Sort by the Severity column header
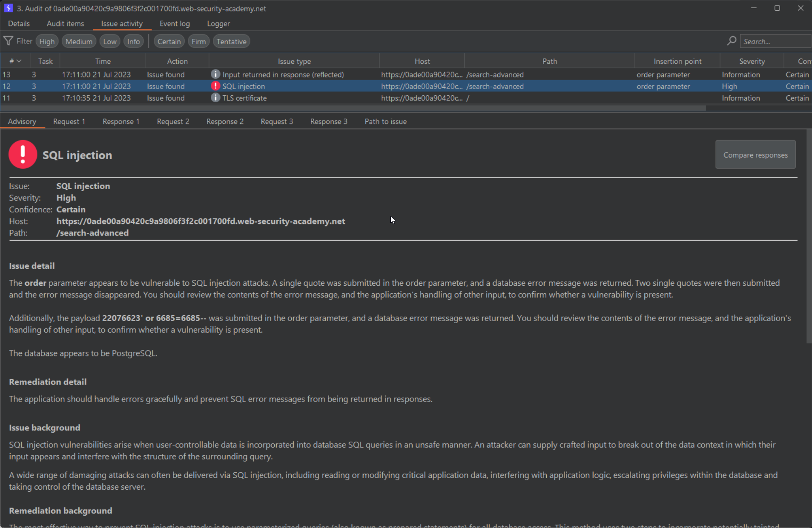Screen dimensions: 812x528 (x=752, y=61)
